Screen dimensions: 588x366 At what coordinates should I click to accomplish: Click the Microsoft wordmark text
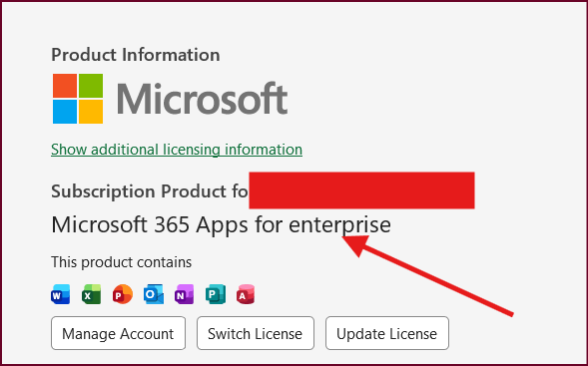(203, 98)
